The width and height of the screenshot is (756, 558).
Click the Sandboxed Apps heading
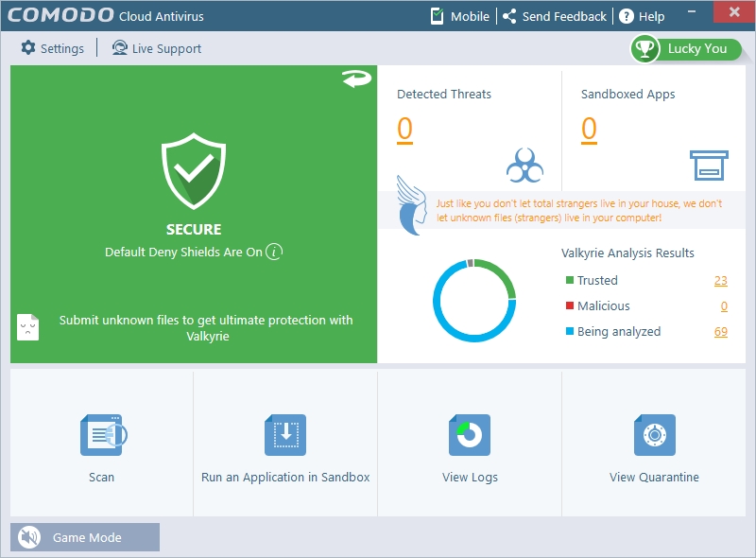tap(627, 95)
